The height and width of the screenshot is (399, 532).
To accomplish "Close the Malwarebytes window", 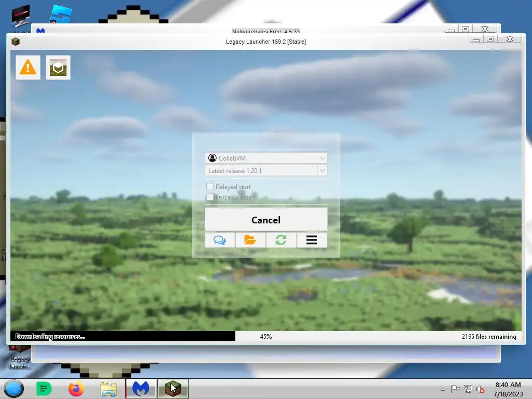I will [x=485, y=29].
